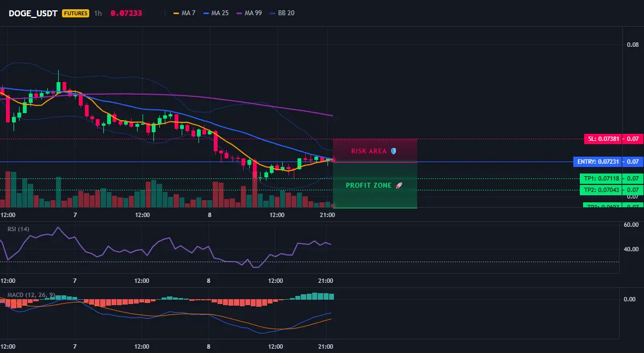Viewport: 644px width, 353px height.
Task: Click the 40.00 RSI axis value
Action: click(631, 249)
